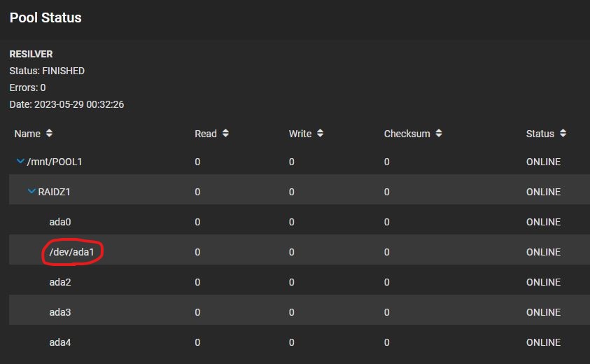Click the Read column sort arrows
The height and width of the screenshot is (364, 590).
coord(225,133)
